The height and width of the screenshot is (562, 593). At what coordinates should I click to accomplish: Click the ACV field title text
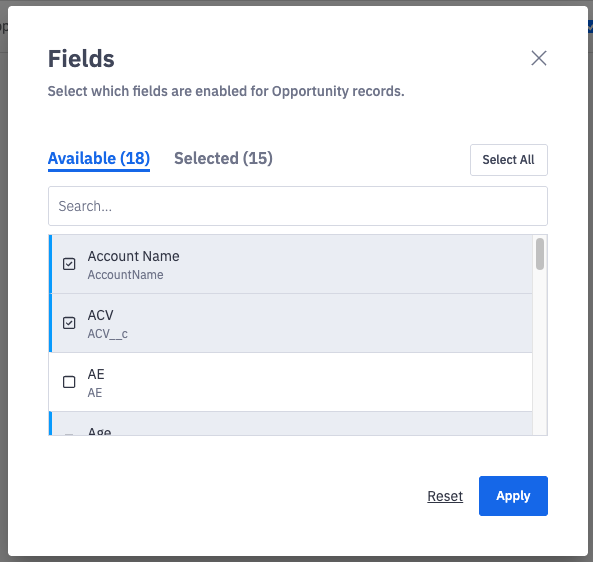(101, 315)
